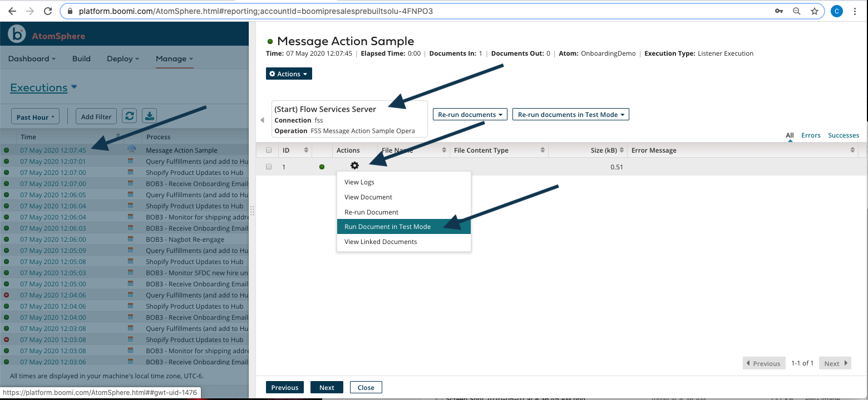Image resolution: width=868 pixels, height=400 pixels.
Task: Select View Document menu item
Action: (x=404, y=197)
